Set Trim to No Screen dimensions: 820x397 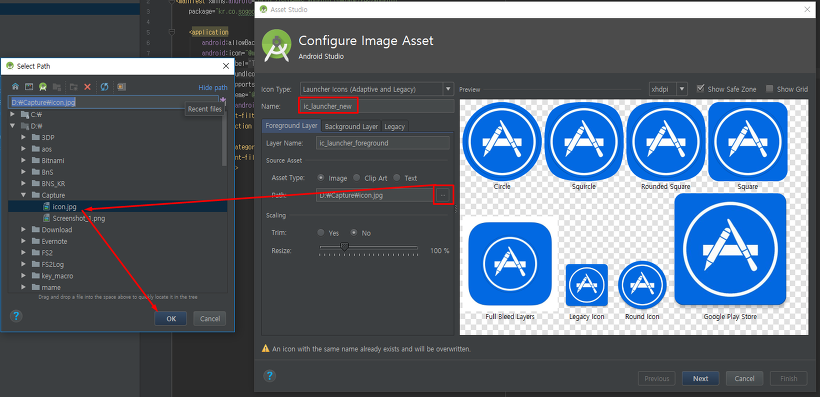point(354,233)
